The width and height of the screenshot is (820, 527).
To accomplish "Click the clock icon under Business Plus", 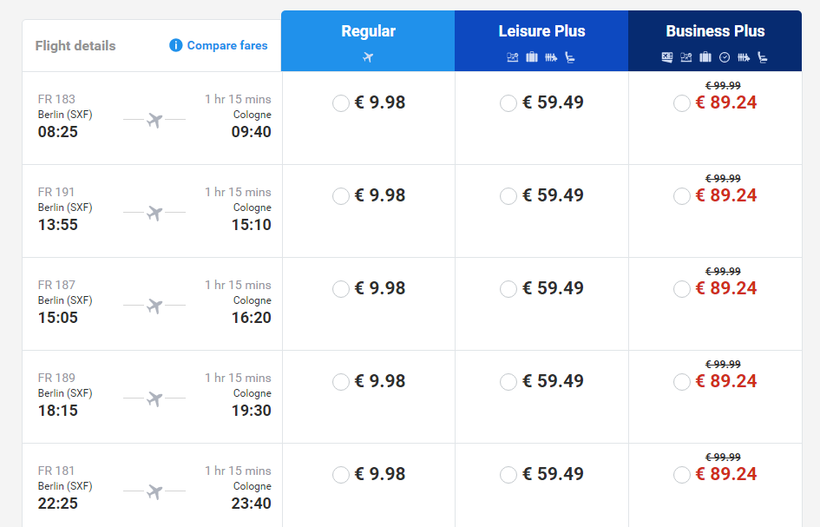I will tap(724, 58).
